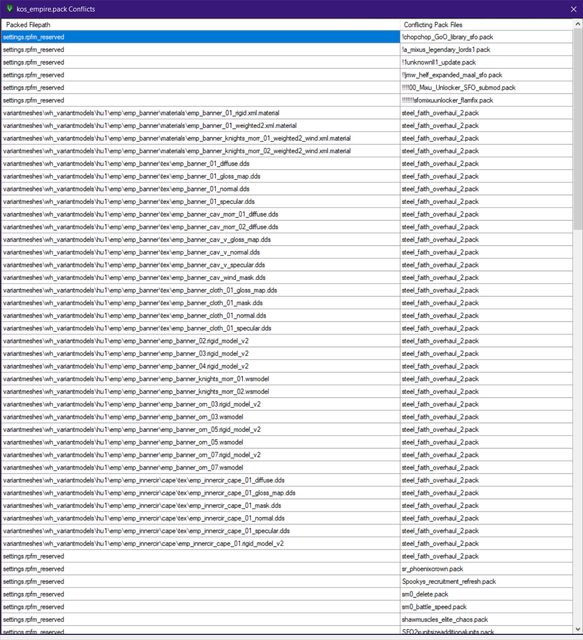Select the emp_banner_cloth_01_specular.dds row
The height and width of the screenshot is (640, 583).
(200, 328)
